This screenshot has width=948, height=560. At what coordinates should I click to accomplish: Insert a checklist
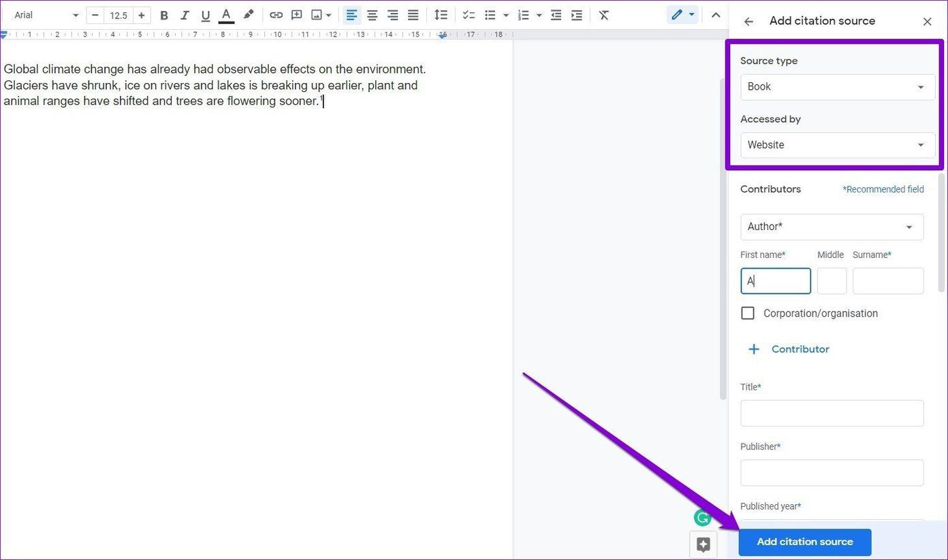(x=469, y=15)
